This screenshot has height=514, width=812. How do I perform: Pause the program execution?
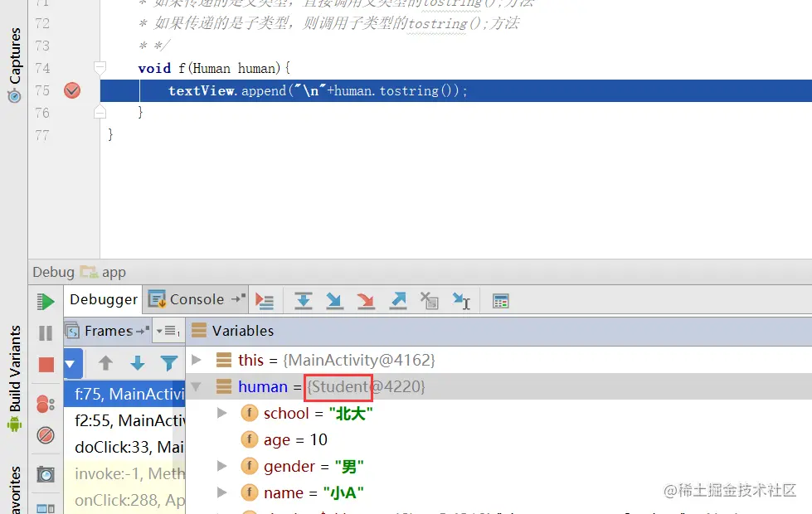tap(46, 332)
